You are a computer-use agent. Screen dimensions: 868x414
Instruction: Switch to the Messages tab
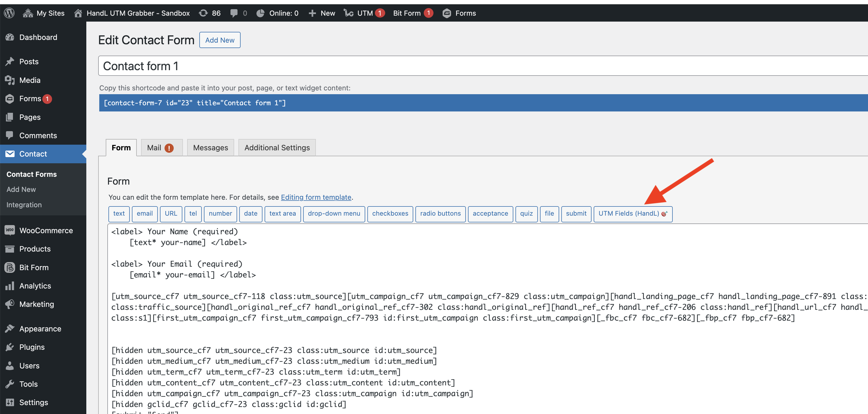(210, 148)
